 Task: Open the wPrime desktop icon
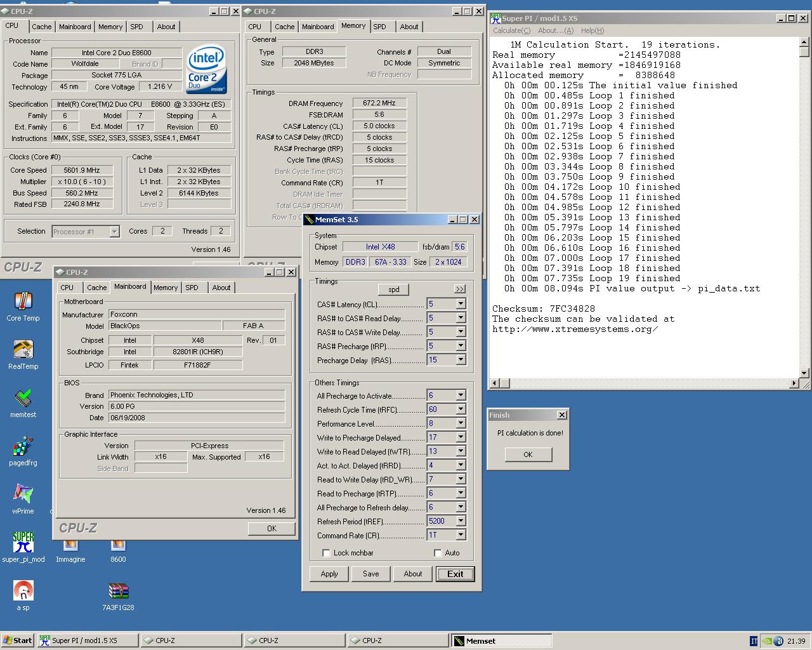click(x=23, y=495)
